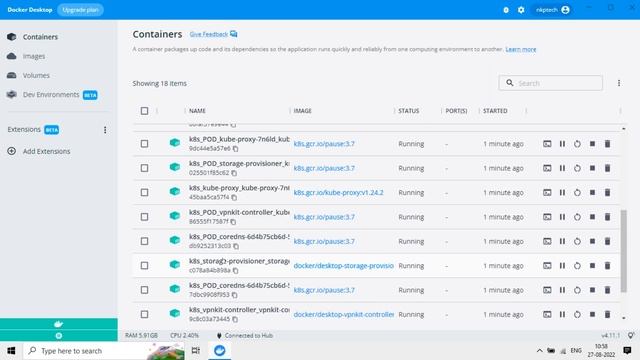Delete the k8s_POD_kube-proxy container
640x360 pixels.
pyautogui.click(x=607, y=144)
